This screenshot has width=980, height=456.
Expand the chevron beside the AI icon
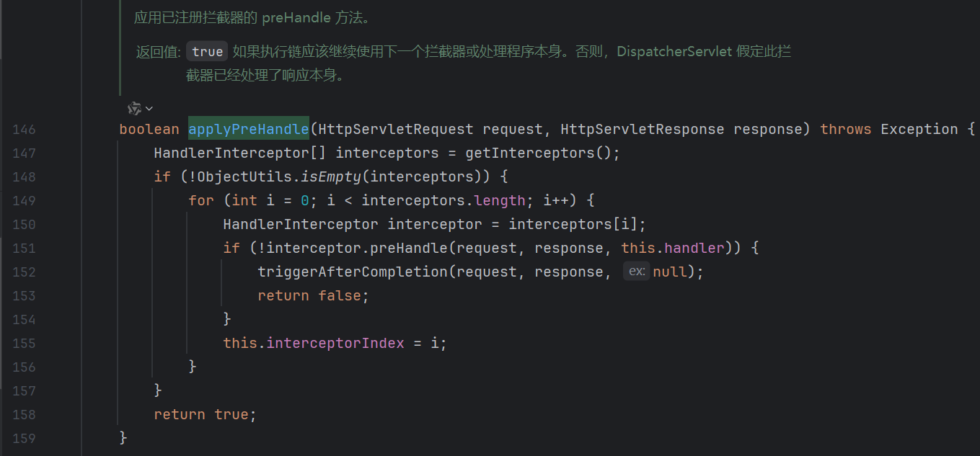(x=149, y=109)
